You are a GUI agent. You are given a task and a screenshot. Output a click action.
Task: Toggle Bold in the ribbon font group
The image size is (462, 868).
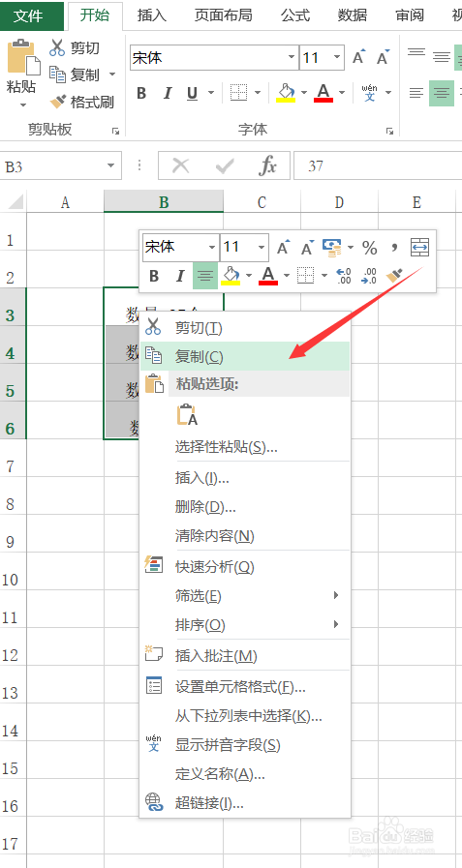coord(141,93)
